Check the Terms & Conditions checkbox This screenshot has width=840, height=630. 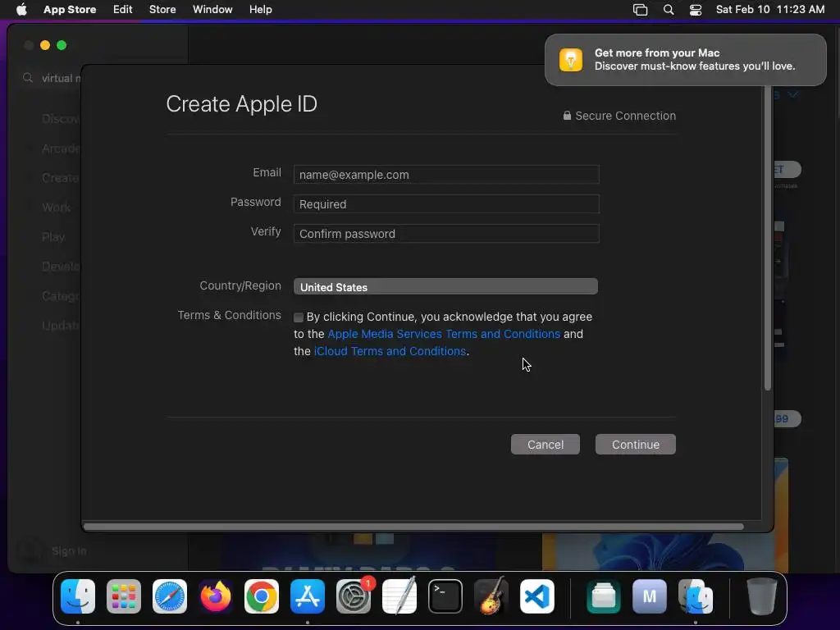(x=299, y=317)
